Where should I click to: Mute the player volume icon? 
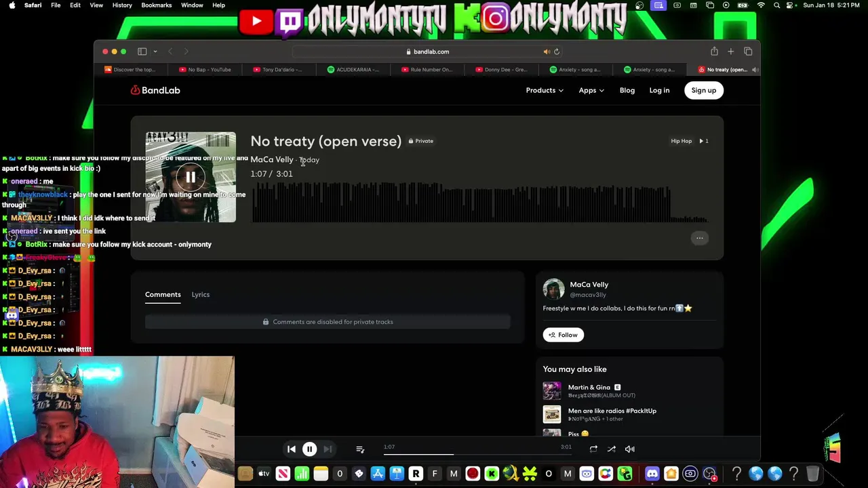[x=629, y=449]
